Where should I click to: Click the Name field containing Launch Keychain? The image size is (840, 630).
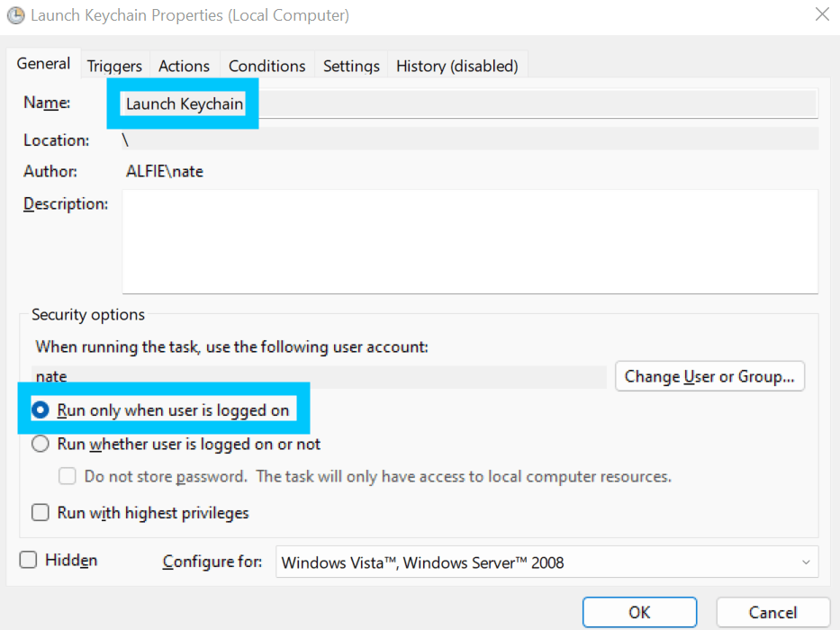(x=468, y=103)
